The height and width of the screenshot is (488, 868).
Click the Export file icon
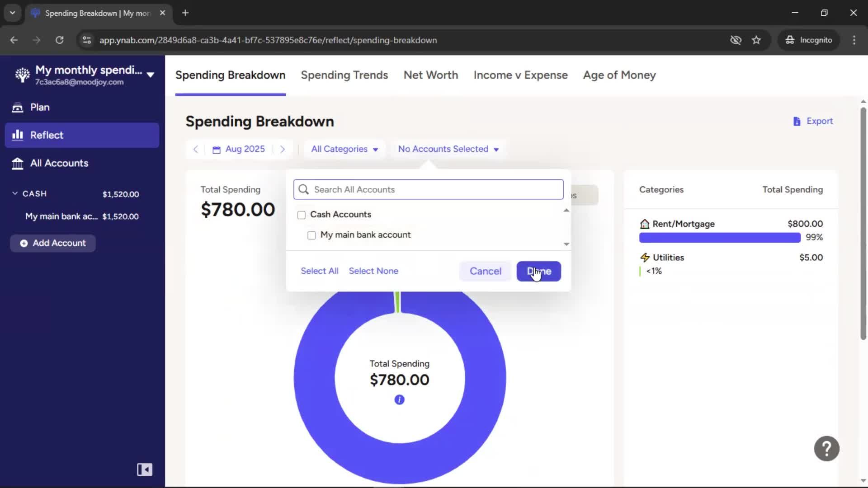(797, 121)
